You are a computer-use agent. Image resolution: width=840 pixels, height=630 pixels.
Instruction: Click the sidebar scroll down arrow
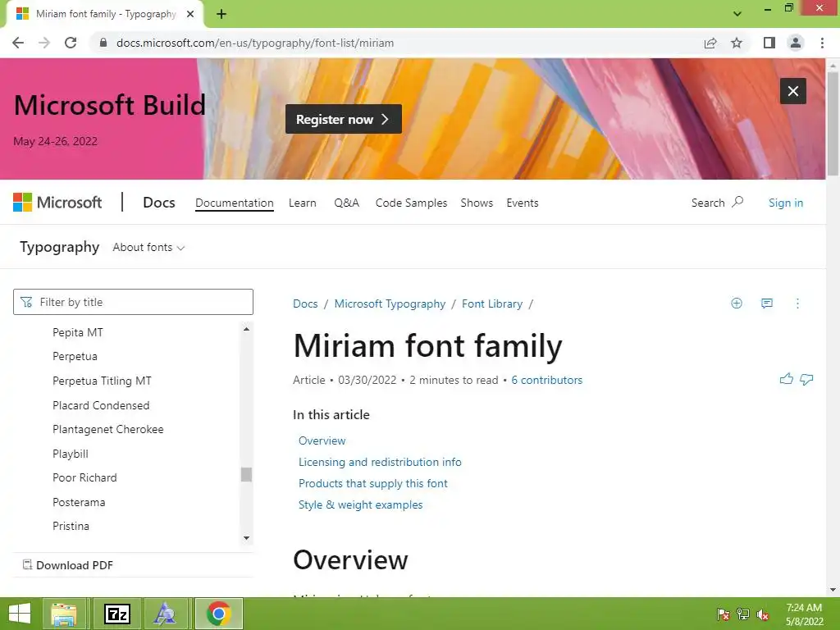click(246, 538)
